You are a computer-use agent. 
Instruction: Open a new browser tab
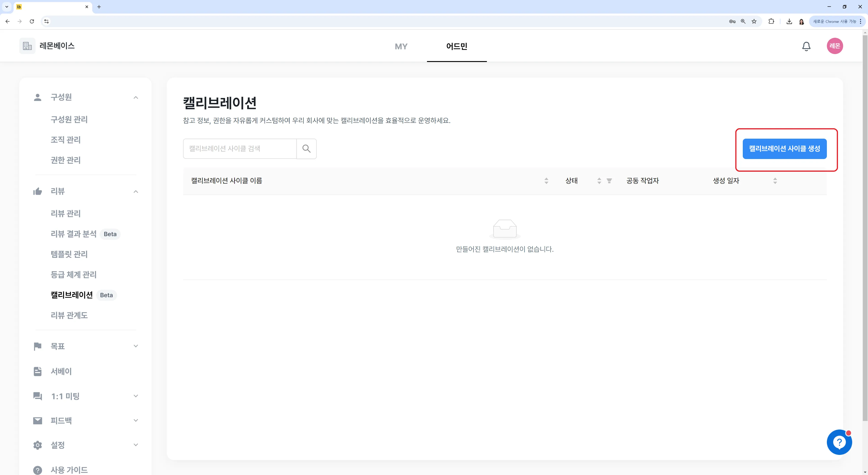[x=99, y=7]
